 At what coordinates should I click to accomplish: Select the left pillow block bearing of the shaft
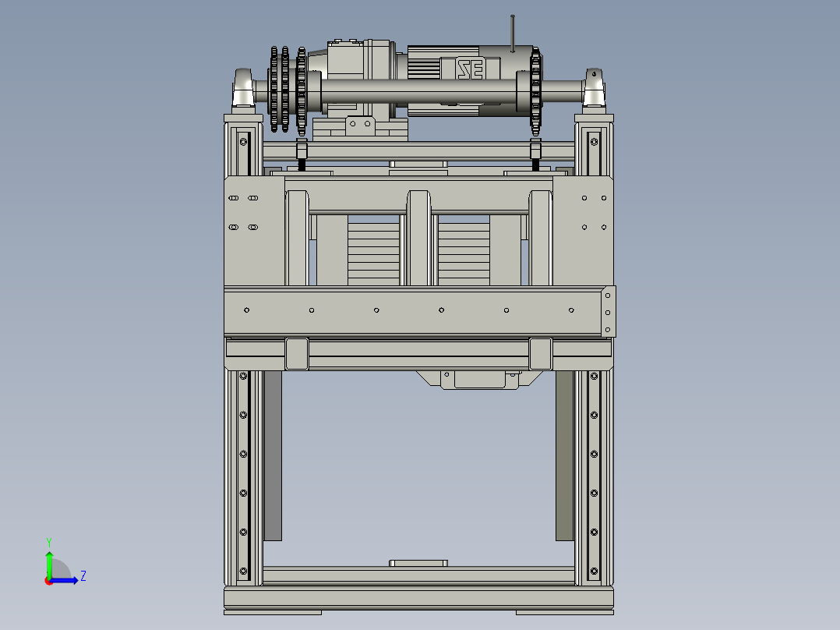point(243,88)
